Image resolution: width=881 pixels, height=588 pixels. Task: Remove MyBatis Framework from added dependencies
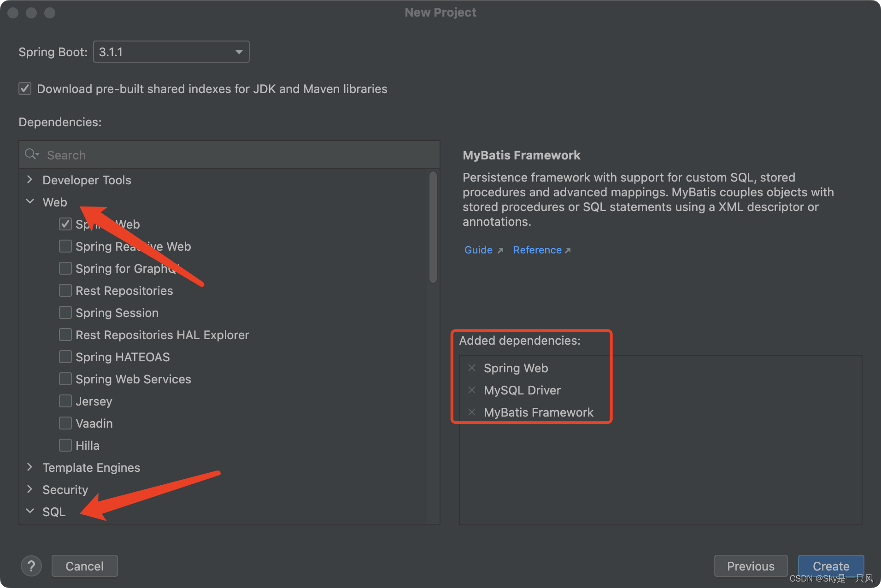click(471, 412)
